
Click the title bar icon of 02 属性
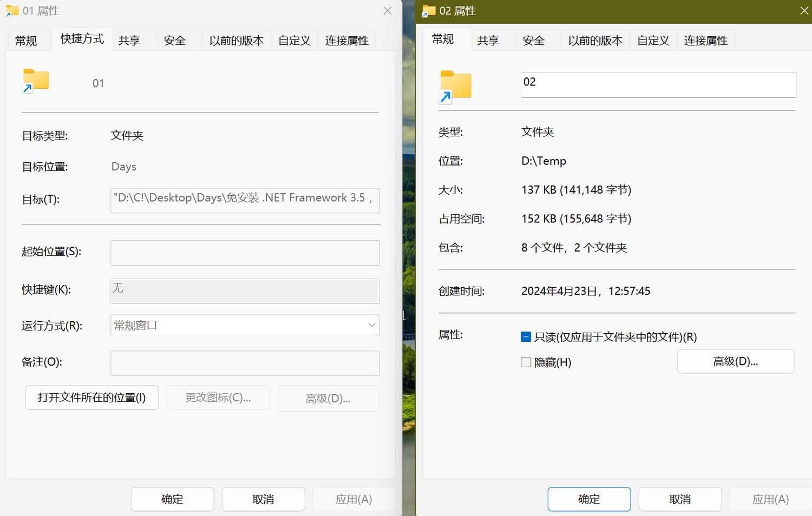pyautogui.click(x=429, y=11)
